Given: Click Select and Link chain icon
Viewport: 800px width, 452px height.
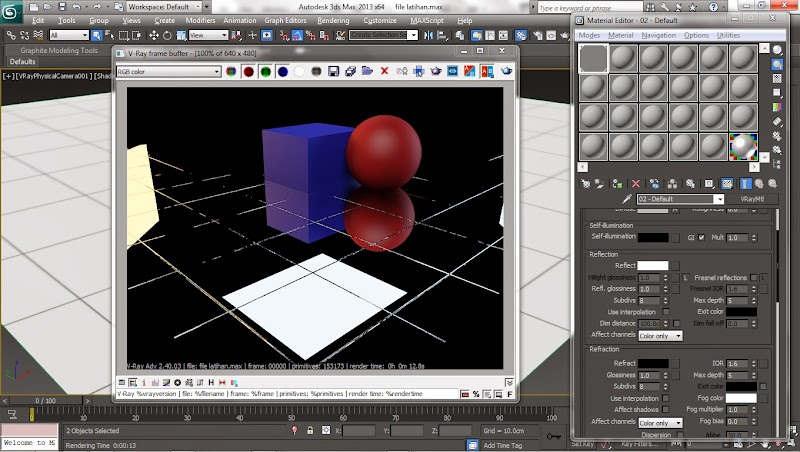Looking at the screenshot, I should tap(11, 35).
